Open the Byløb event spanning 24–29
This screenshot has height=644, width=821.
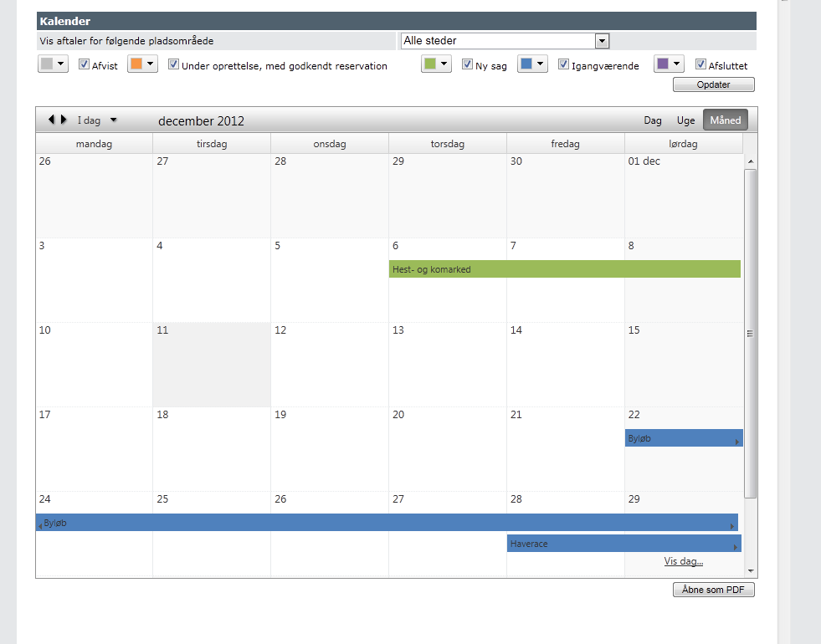pyautogui.click(x=387, y=522)
